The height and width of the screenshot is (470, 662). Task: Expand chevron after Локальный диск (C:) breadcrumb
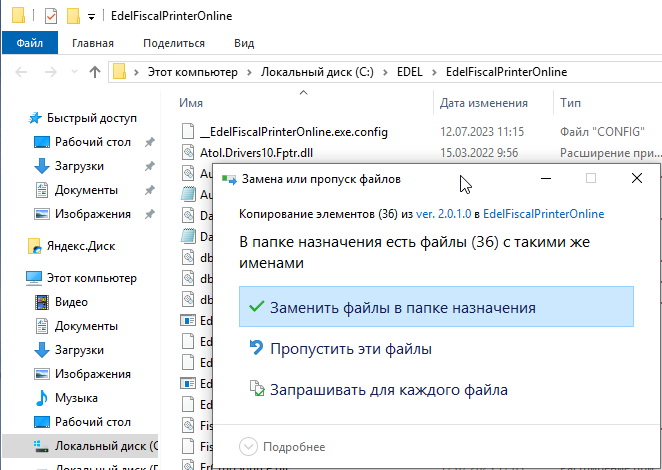[385, 72]
